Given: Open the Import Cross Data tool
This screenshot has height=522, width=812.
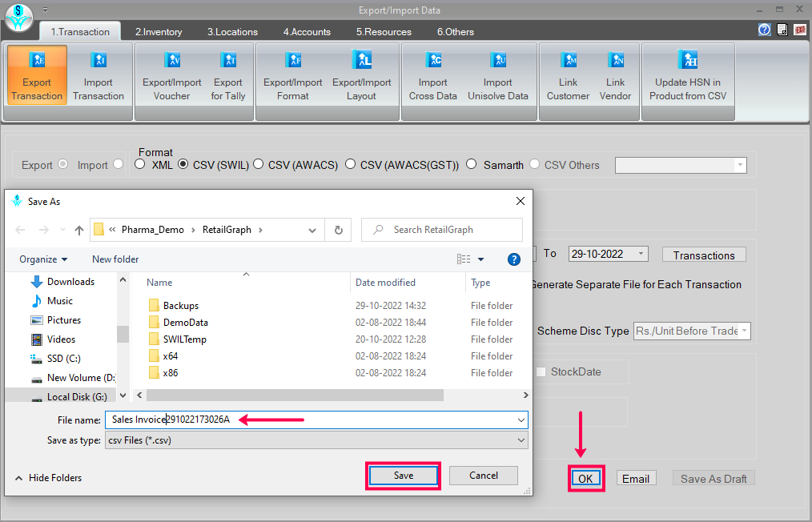Looking at the screenshot, I should tap(433, 75).
